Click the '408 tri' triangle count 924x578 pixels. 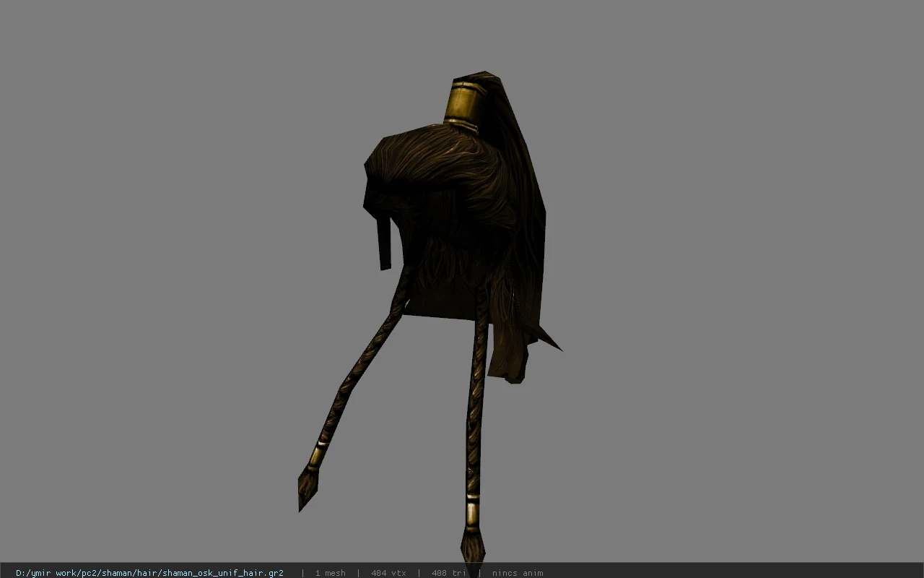[448, 572]
